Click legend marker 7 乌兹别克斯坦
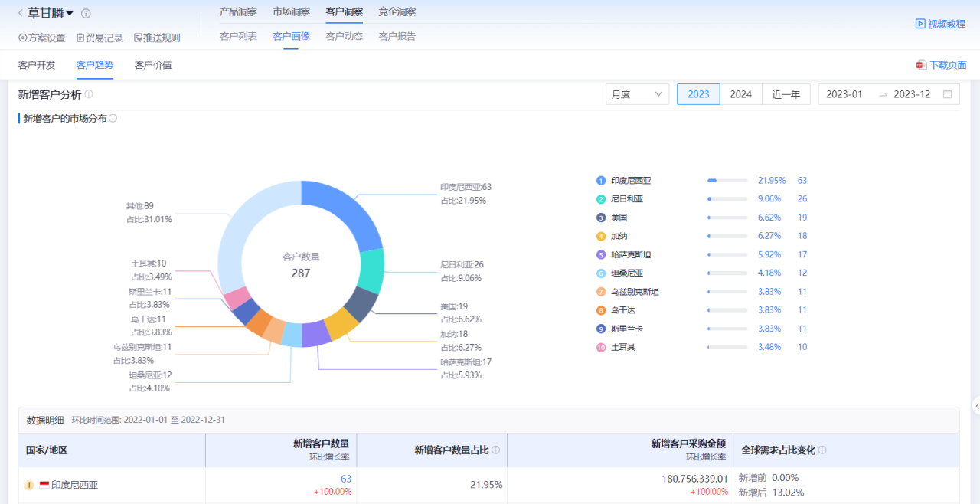The height and width of the screenshot is (504, 980). tap(601, 292)
